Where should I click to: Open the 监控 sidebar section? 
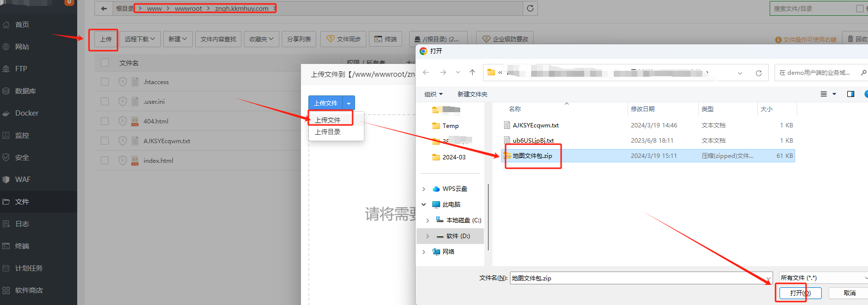click(22, 135)
